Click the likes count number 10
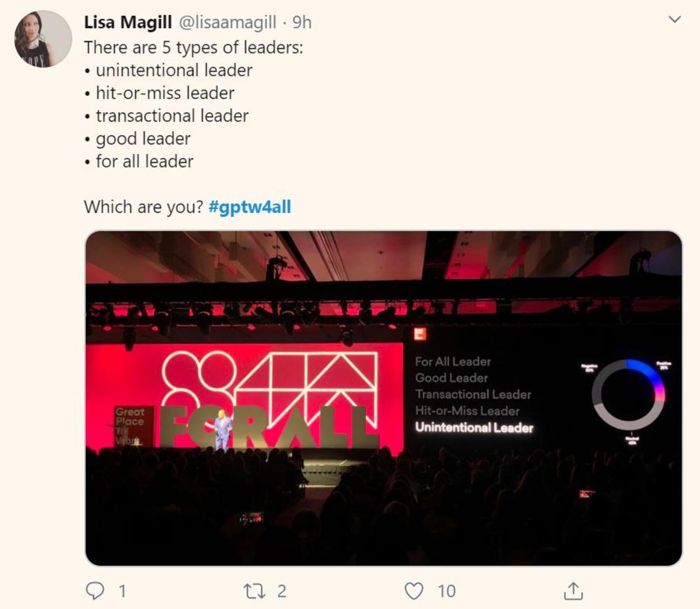This screenshot has width=700, height=609. (447, 591)
